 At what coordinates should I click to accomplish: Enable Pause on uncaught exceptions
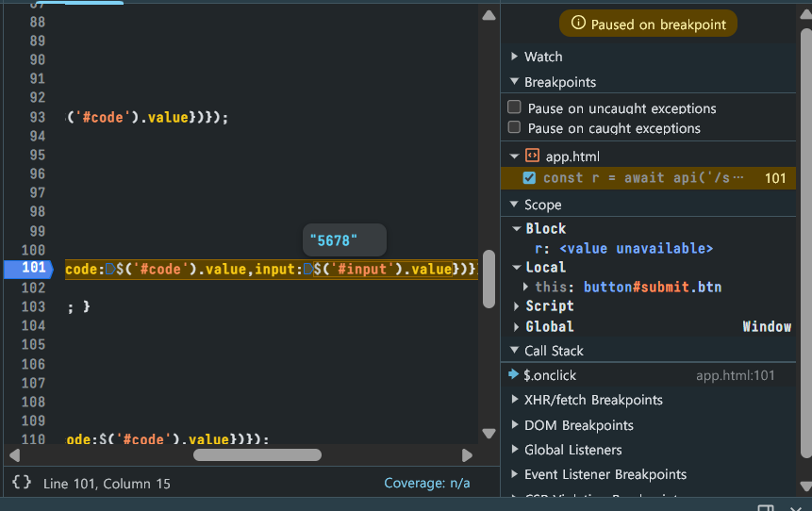coord(514,107)
